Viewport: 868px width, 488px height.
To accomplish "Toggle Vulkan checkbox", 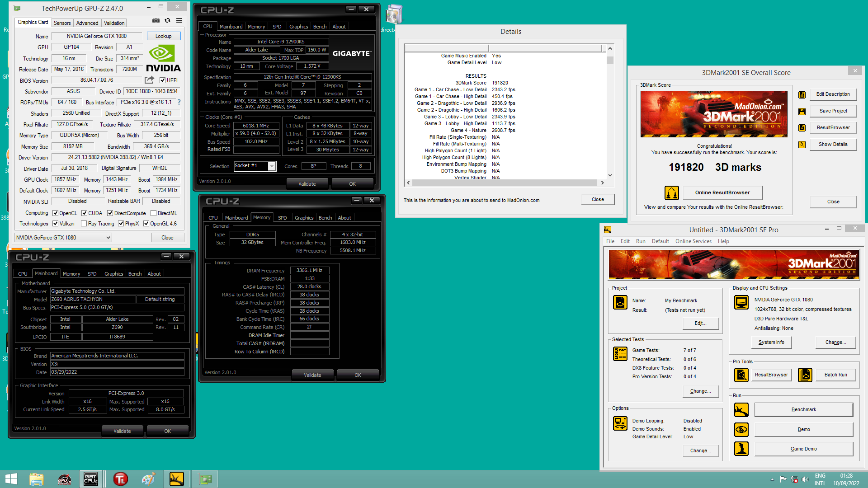I will pyautogui.click(x=55, y=224).
